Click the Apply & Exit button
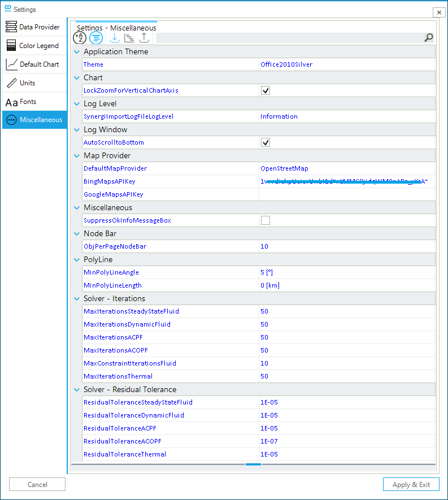The image size is (448, 500). (x=411, y=484)
